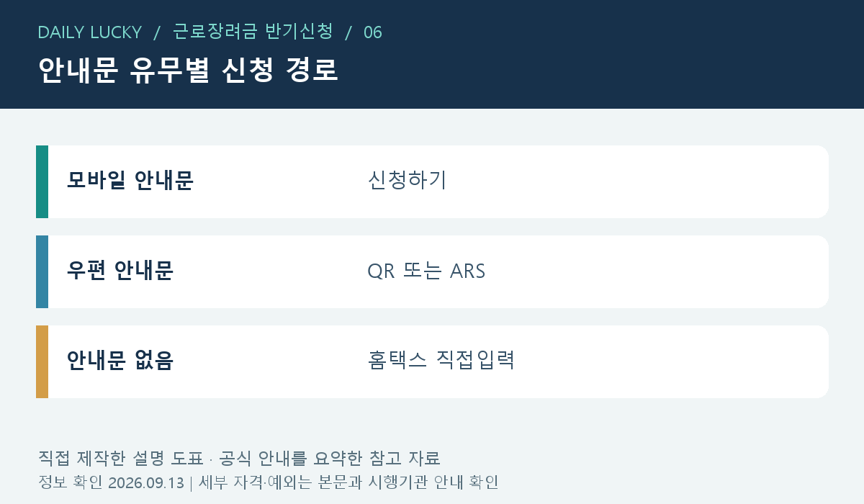The width and height of the screenshot is (864, 504).
Task: Select the 06 page number in breadcrumb
Action: (373, 32)
